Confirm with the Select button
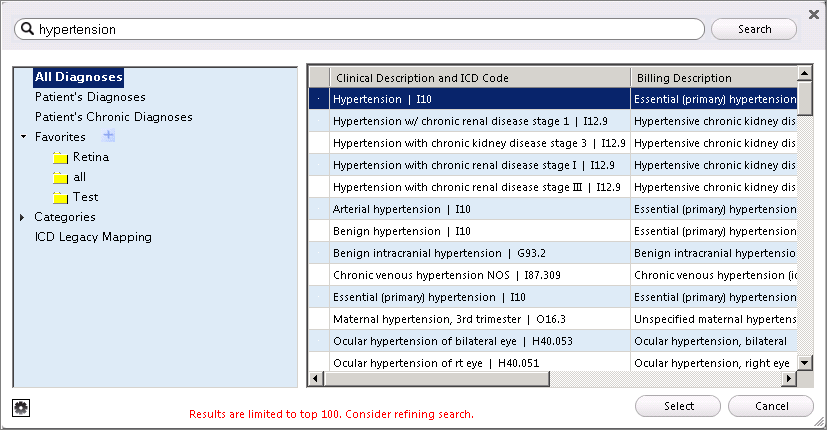 pos(678,406)
